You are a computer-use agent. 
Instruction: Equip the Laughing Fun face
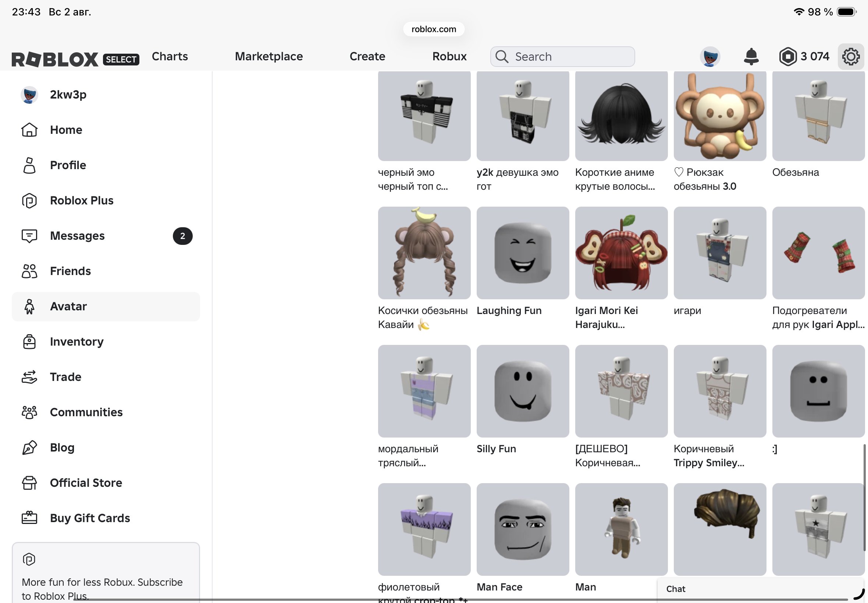pyautogui.click(x=523, y=253)
